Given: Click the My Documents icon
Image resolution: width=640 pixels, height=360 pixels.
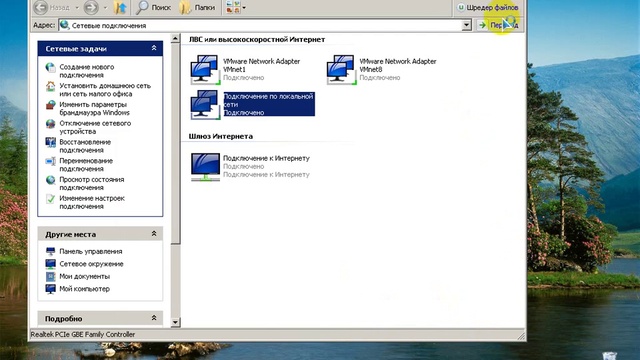Looking at the screenshot, I should [x=51, y=276].
